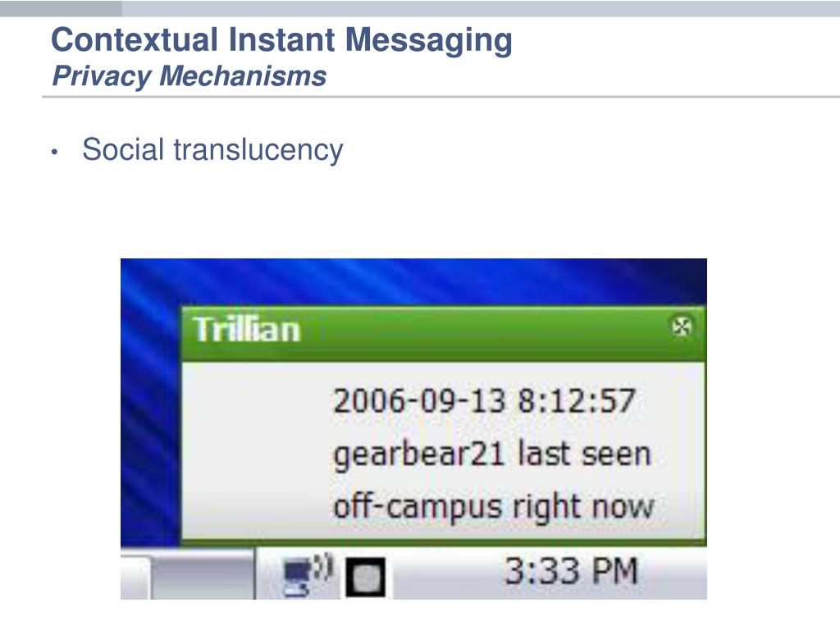Click the Contextual Instant Messaging heading
This screenshot has width=840, height=630.
point(282,40)
